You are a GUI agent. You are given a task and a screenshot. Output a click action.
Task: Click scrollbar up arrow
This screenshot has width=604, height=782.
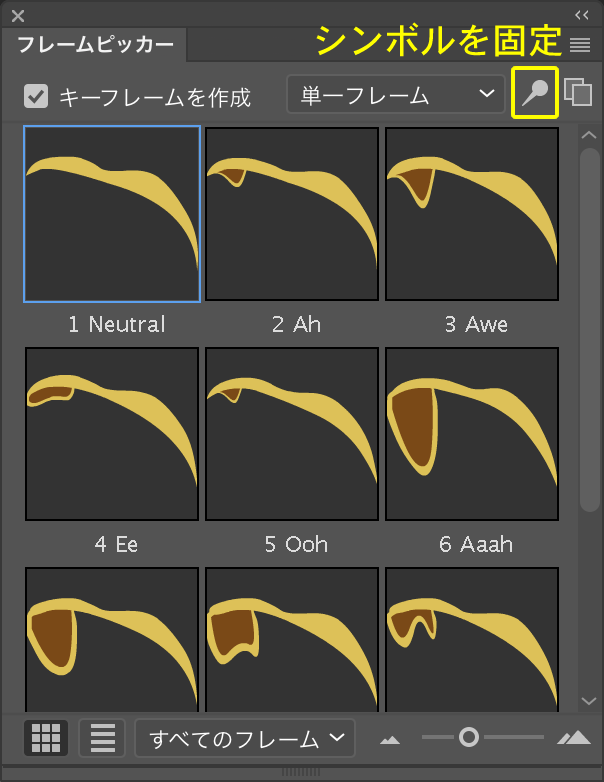pos(589,135)
